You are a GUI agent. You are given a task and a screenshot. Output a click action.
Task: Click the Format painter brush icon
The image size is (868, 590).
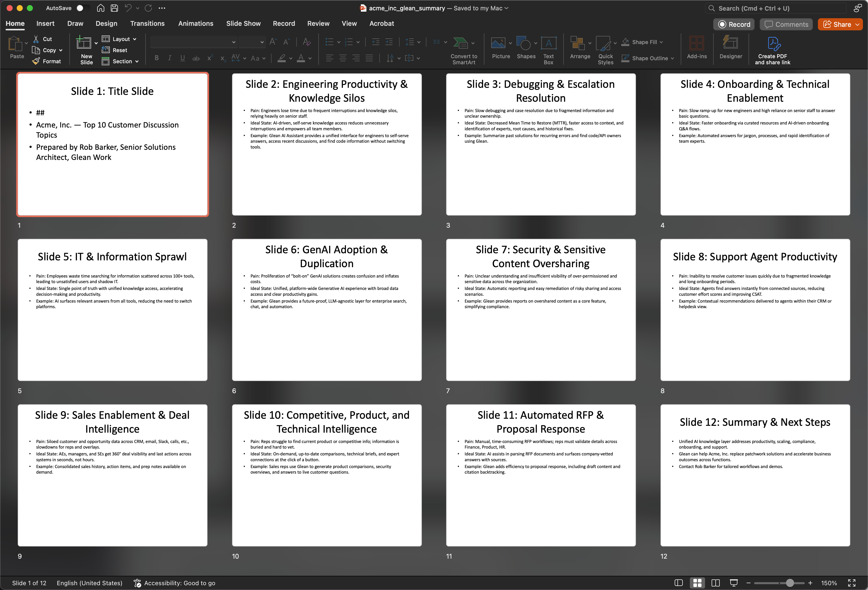click(36, 61)
